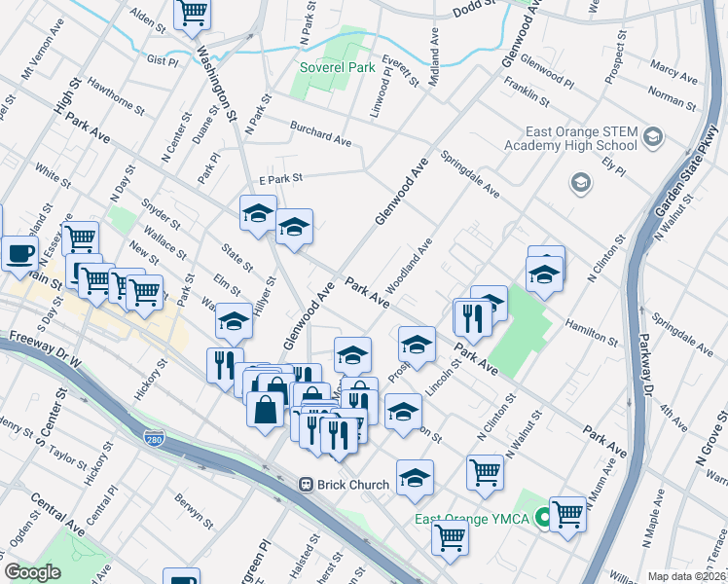Click the East Orange YMCA label

[472, 519]
